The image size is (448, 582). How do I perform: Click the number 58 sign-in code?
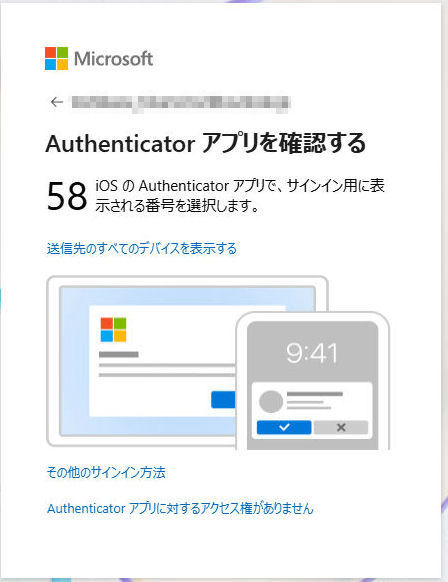pyautogui.click(x=67, y=196)
